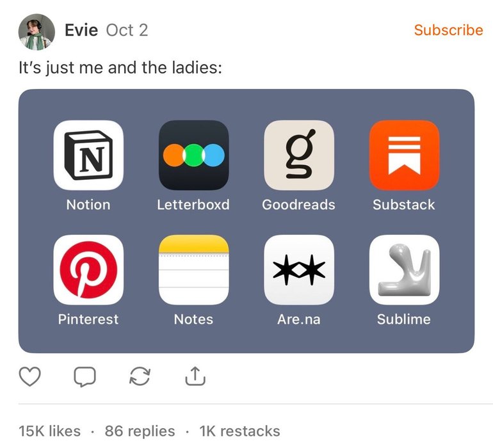The image size is (493, 448).
Task: View the 86 replies
Action: [x=140, y=431]
